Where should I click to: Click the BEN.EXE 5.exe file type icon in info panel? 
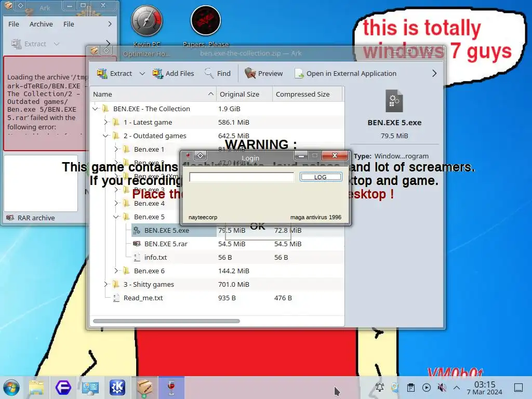[x=394, y=101]
